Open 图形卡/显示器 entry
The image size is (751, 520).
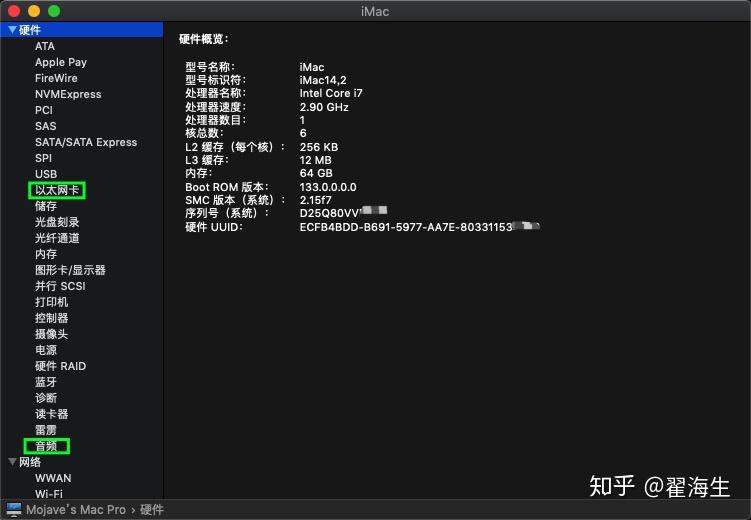point(70,270)
